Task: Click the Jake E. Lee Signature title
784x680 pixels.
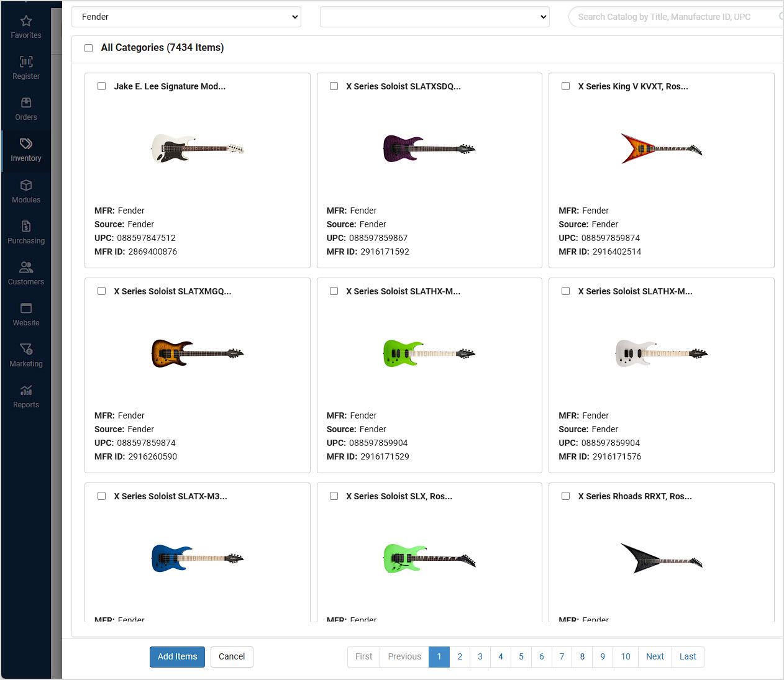Action: click(x=170, y=86)
